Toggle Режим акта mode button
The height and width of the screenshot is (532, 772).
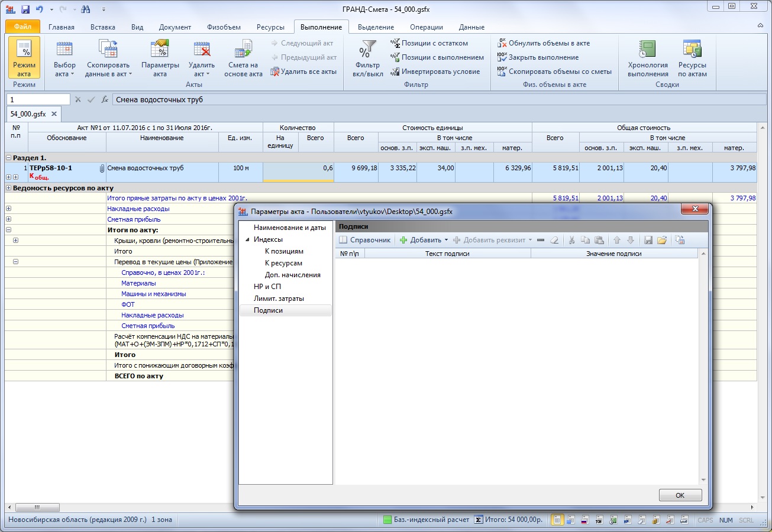coord(24,58)
